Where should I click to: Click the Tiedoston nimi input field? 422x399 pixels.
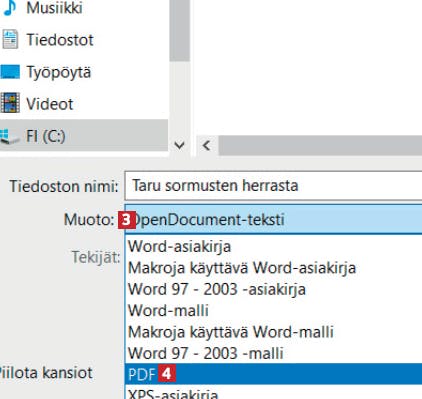273,186
